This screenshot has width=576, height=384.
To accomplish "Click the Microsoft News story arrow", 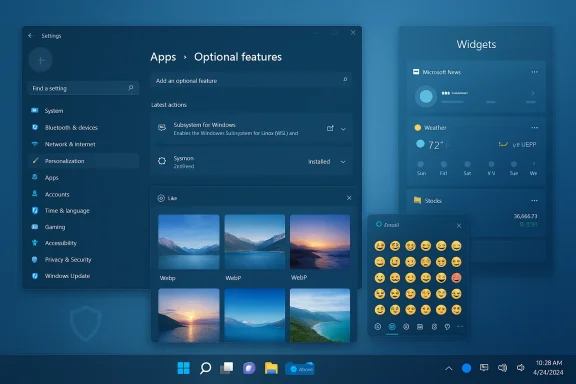I will (x=533, y=93).
